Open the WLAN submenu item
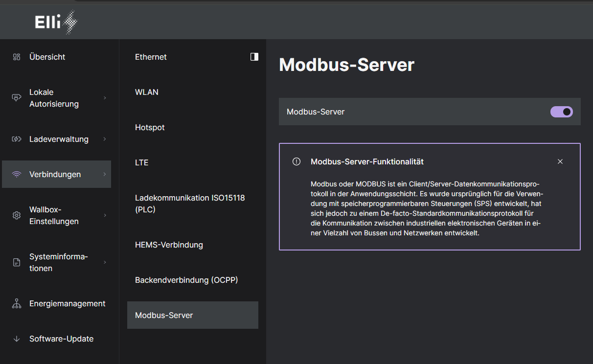Viewport: 593px width, 364px height. pos(147,92)
